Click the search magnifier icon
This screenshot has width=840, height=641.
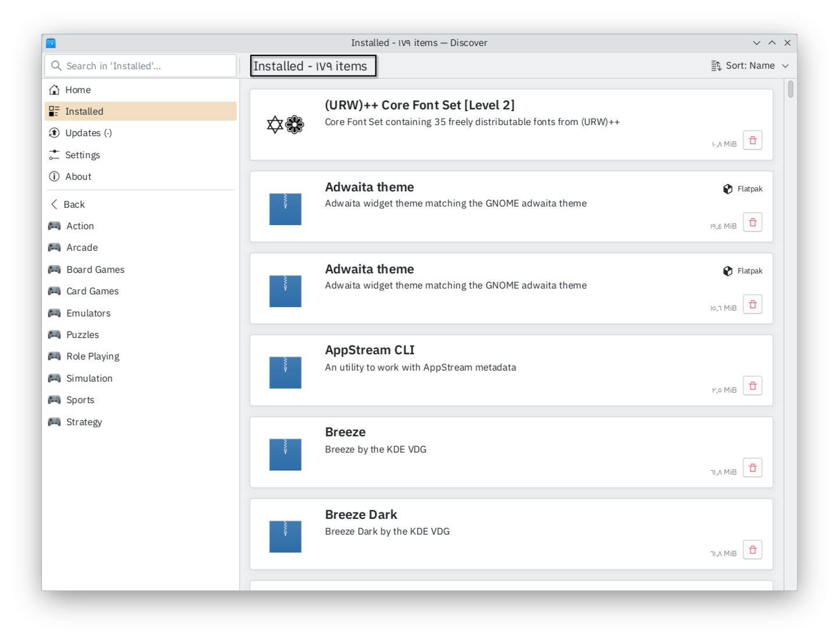coord(56,66)
